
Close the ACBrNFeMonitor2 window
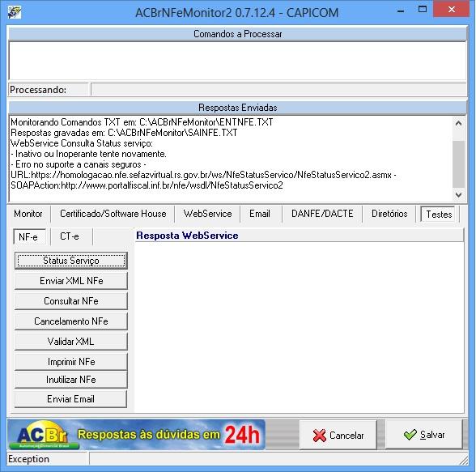coord(451,10)
